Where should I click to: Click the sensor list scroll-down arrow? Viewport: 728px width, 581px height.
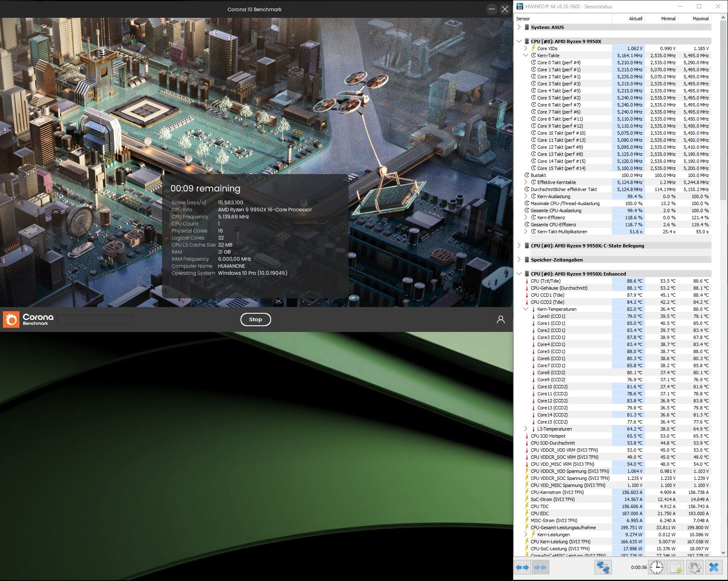click(724, 552)
